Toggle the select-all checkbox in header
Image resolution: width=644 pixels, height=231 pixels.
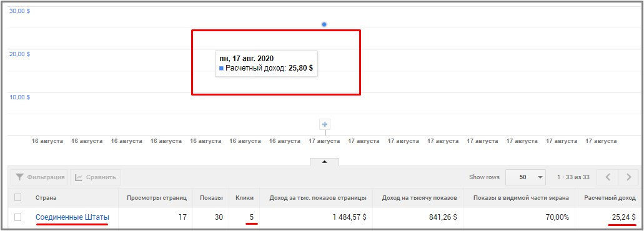coord(17,198)
